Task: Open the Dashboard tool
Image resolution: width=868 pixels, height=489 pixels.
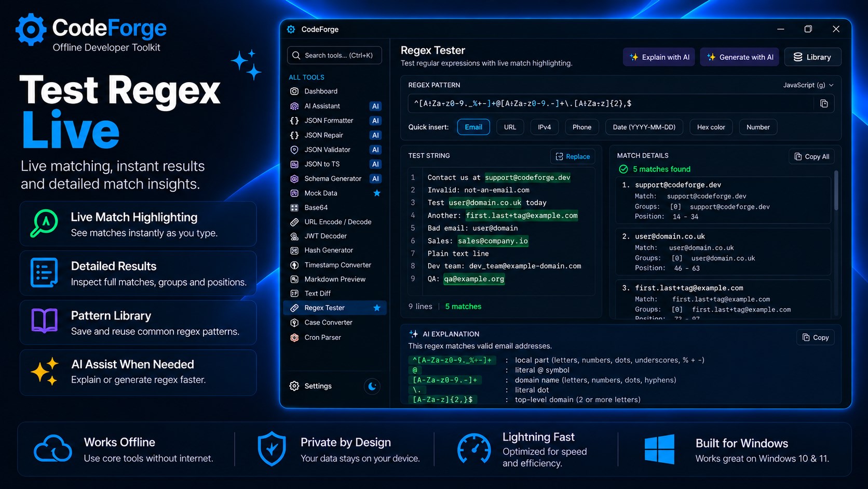Action: coord(335,91)
